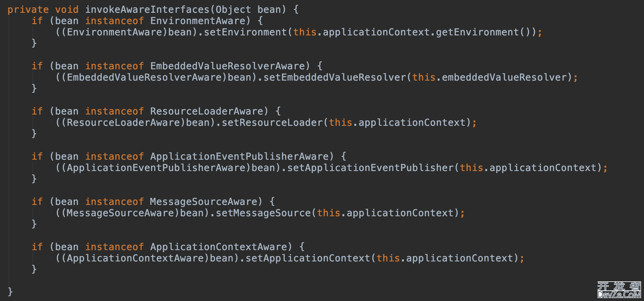
Task: Click applicationContext argument of setMessageSource
Action: [400, 213]
